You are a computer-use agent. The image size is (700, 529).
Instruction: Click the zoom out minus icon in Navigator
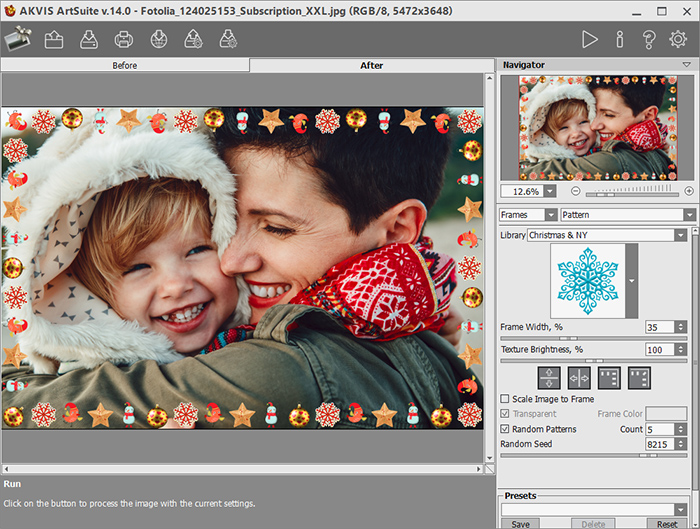pos(575,191)
